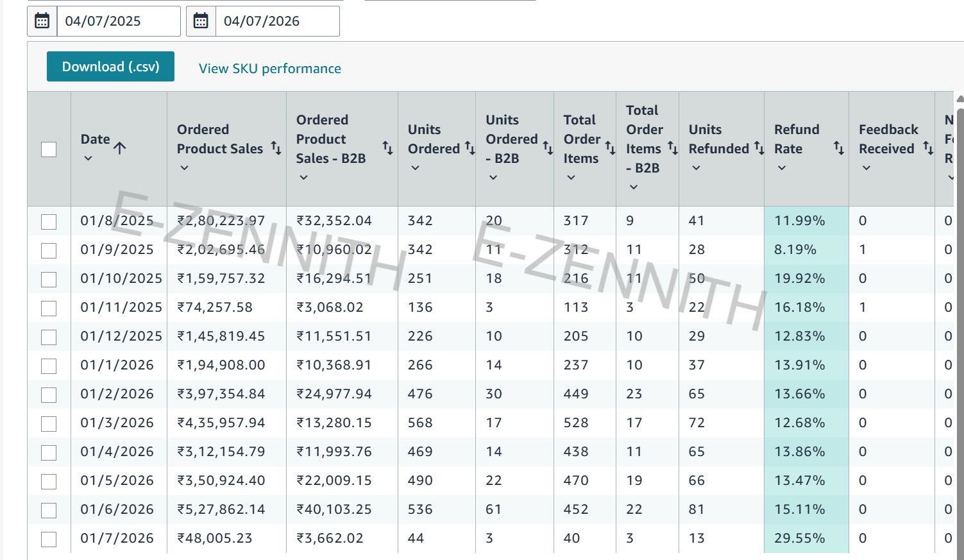The width and height of the screenshot is (964, 560).
Task: Open the end date calendar icon
Action: click(x=201, y=21)
